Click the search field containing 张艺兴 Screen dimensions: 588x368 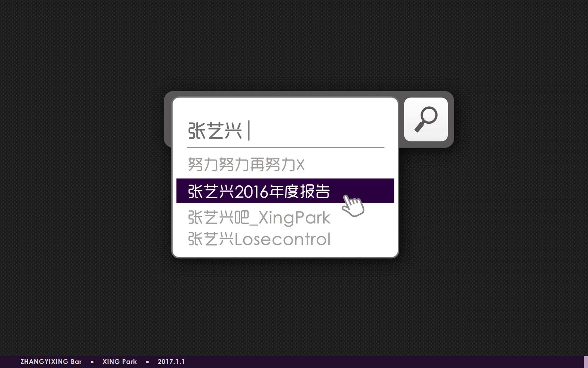[285, 131]
